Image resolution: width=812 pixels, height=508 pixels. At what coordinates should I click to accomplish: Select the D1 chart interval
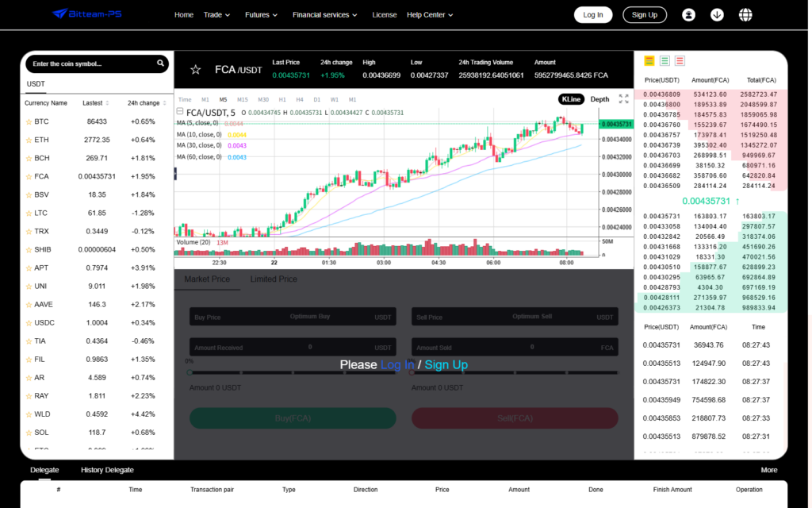pyautogui.click(x=317, y=99)
